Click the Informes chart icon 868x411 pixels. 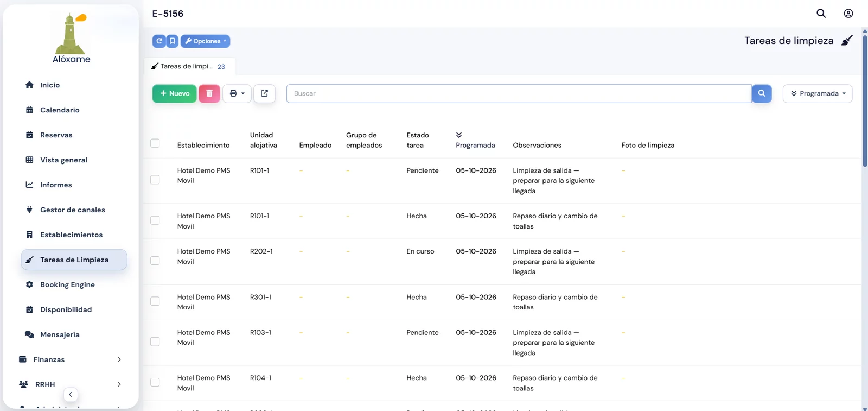29,185
